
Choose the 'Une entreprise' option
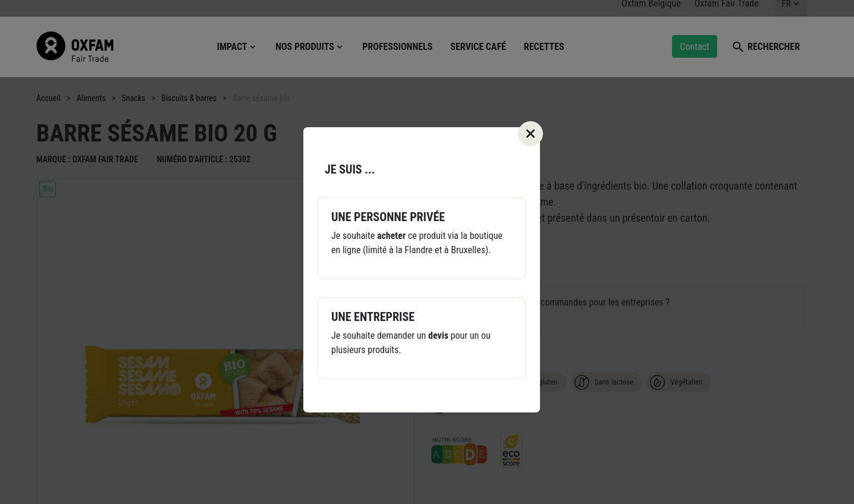pyautogui.click(x=421, y=338)
